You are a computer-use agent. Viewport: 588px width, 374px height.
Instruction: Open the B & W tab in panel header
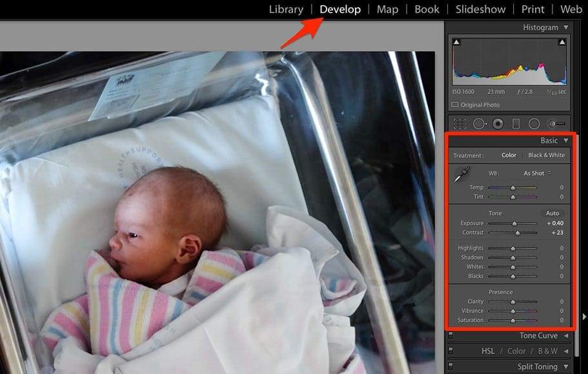[x=547, y=351]
